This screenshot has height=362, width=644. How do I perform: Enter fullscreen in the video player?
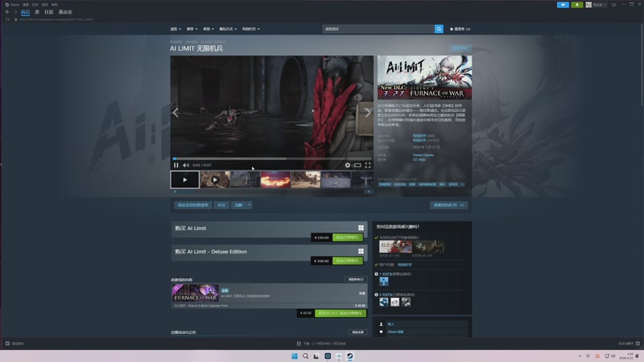[368, 165]
